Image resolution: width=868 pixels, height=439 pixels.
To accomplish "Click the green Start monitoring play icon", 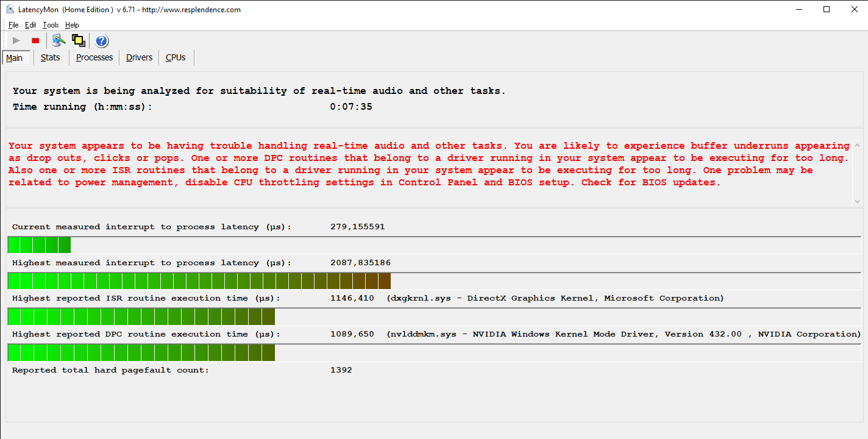I will [16, 41].
